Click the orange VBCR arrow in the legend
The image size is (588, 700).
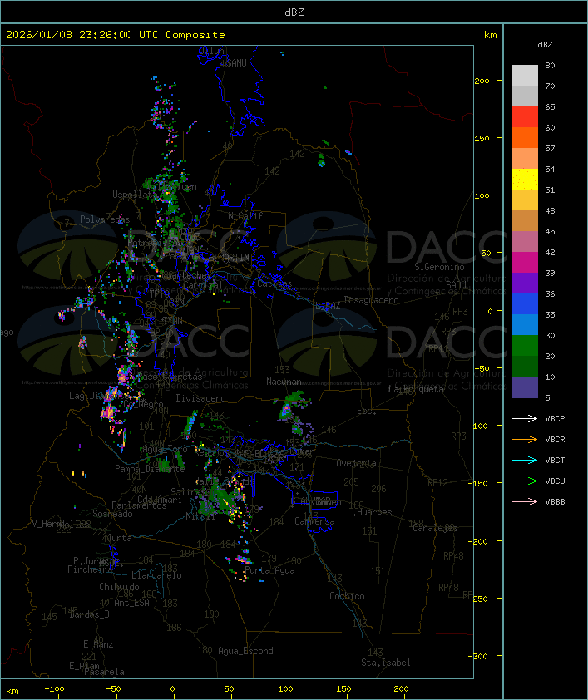pyautogui.click(x=524, y=439)
